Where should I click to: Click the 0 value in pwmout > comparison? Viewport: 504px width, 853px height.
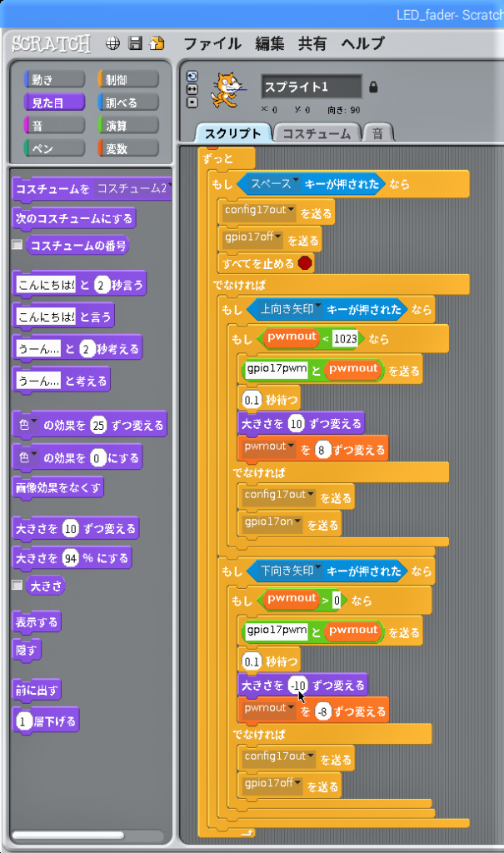(337, 601)
